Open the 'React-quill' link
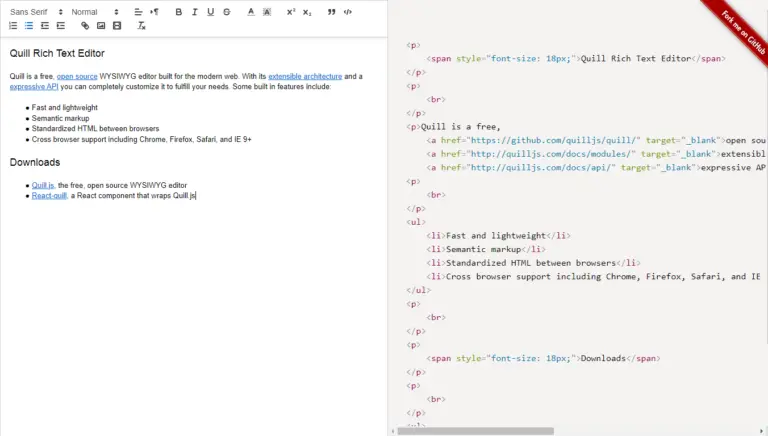768x436 pixels. 49,195
